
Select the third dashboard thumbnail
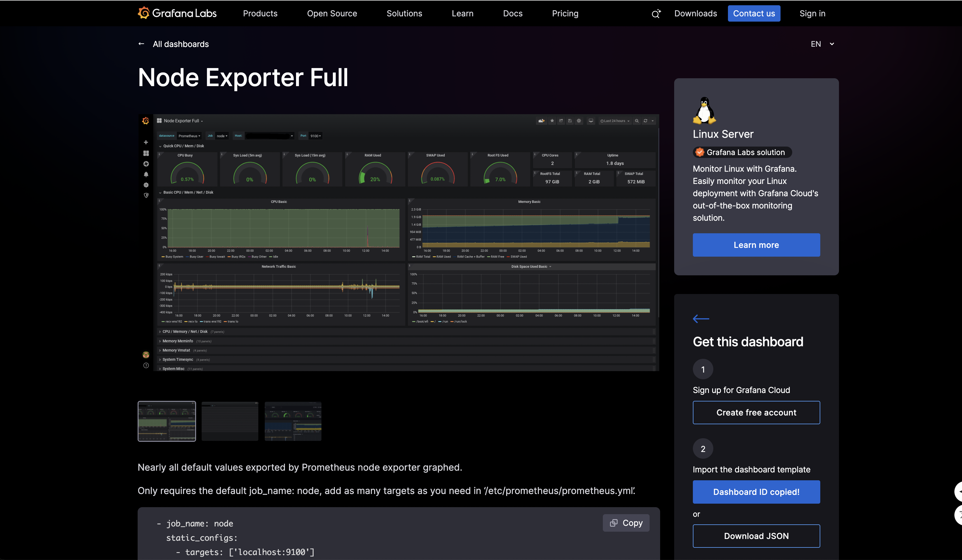[293, 421]
